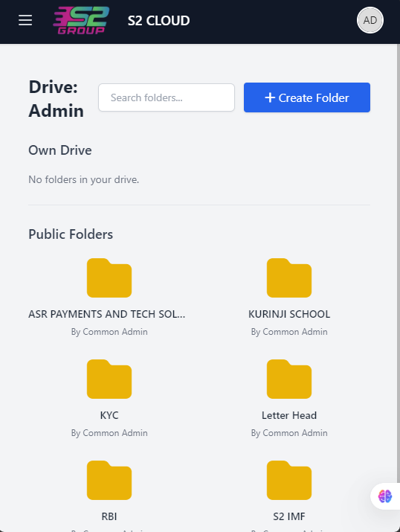
Task: Click the 'Drive: Admin' page heading
Action: [x=57, y=99]
